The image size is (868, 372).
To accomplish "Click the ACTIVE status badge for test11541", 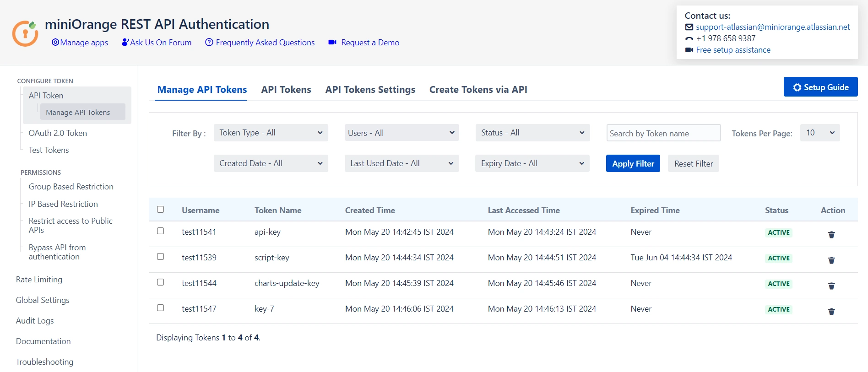I will click(779, 232).
